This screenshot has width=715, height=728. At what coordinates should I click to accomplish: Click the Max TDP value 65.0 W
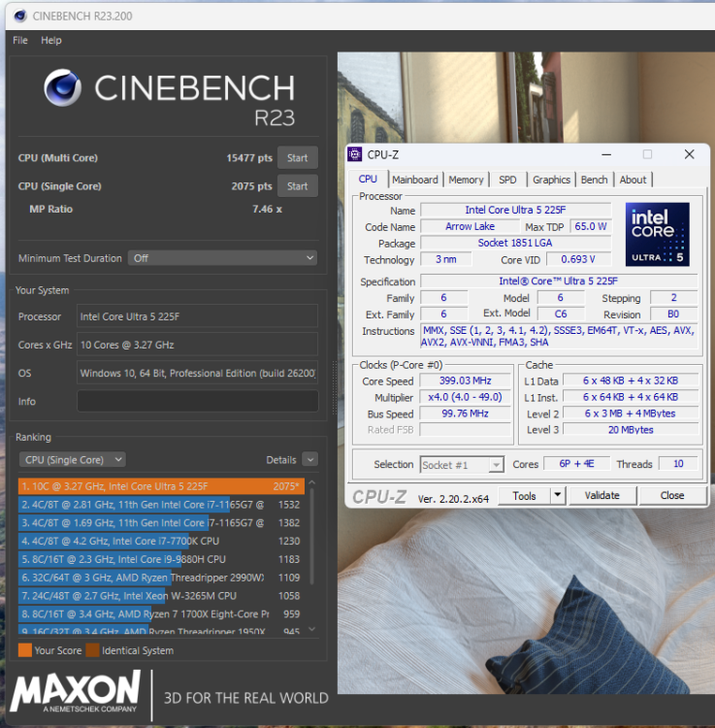pyautogui.click(x=591, y=226)
